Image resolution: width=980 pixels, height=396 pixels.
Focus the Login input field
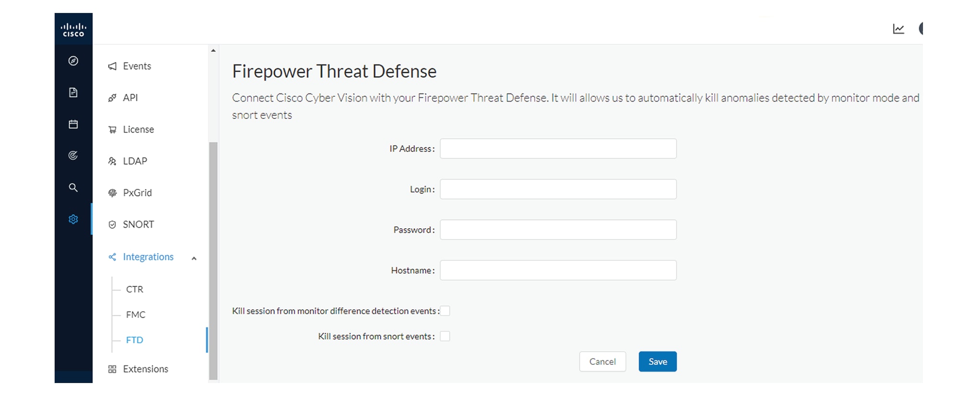(558, 189)
